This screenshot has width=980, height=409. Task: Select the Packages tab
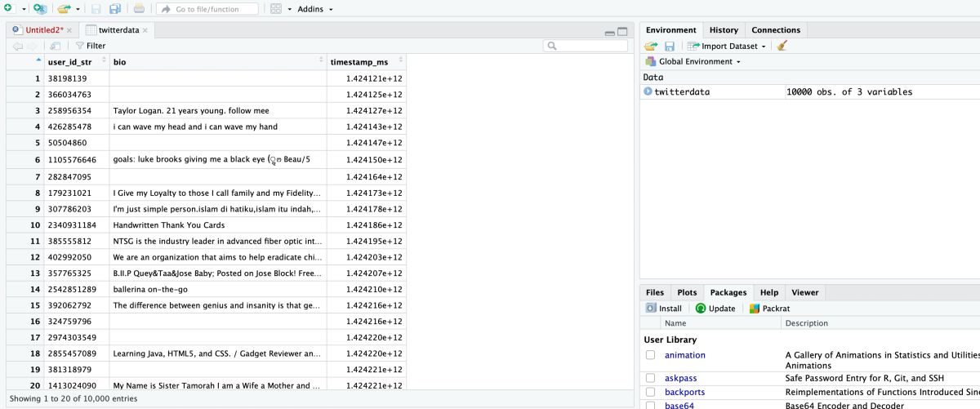tap(728, 292)
